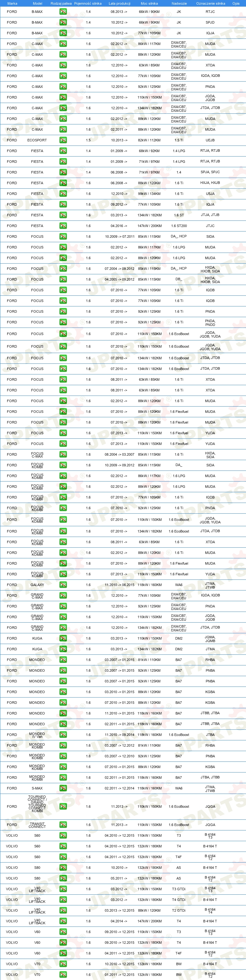246x980 pixels.
Task: Click the Opis column header
Action: (236, 3)
